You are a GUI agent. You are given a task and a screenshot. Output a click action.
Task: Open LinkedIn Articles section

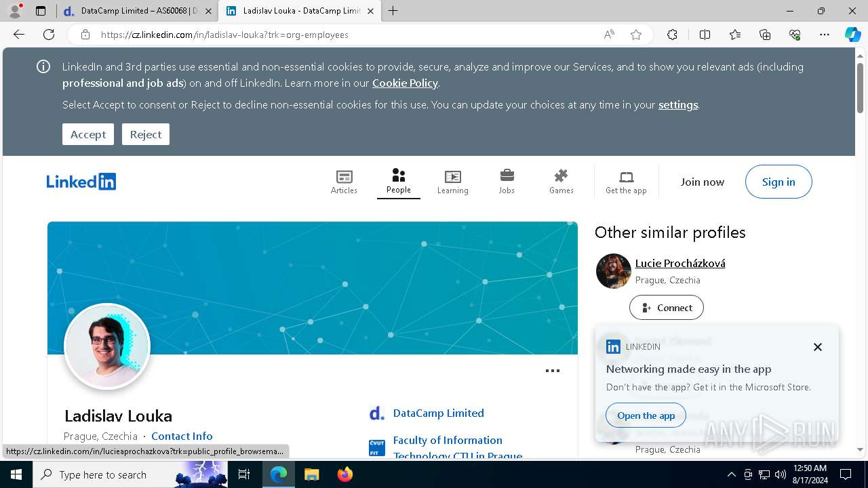(x=344, y=182)
